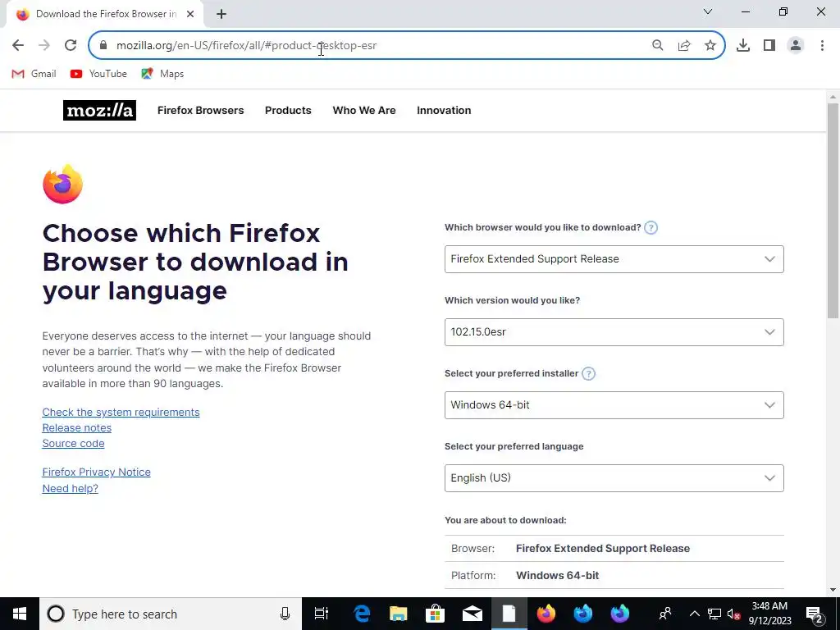Image resolution: width=840 pixels, height=630 pixels.
Task: Click the forward navigation arrow
Action: 44,46
